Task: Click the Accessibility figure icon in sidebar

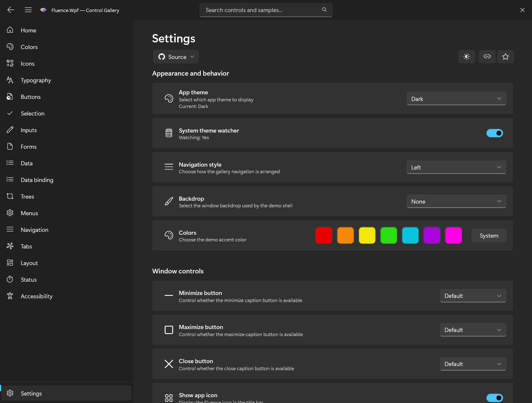Action: coord(10,296)
